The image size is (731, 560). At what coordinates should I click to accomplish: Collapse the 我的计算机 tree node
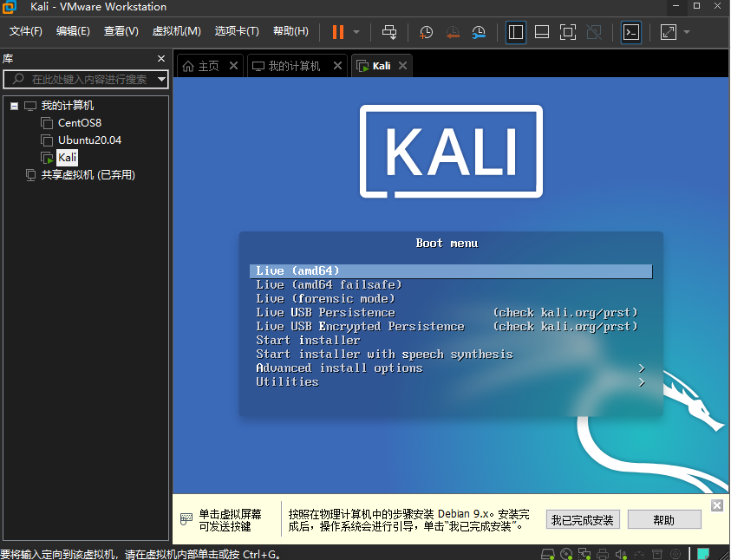point(15,107)
